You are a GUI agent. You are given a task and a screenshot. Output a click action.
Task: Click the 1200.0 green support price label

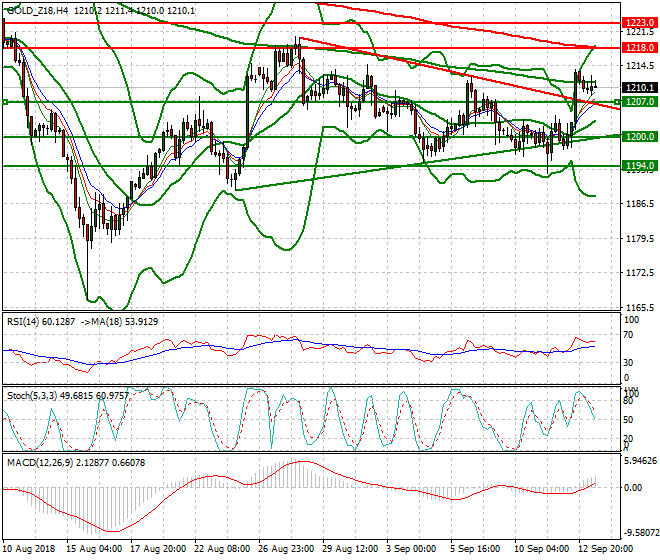(640, 136)
